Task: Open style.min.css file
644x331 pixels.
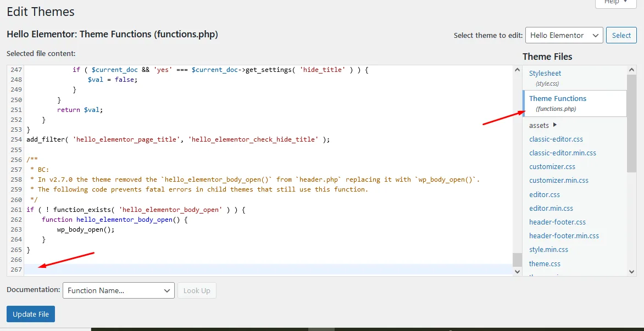Action: 548,249
